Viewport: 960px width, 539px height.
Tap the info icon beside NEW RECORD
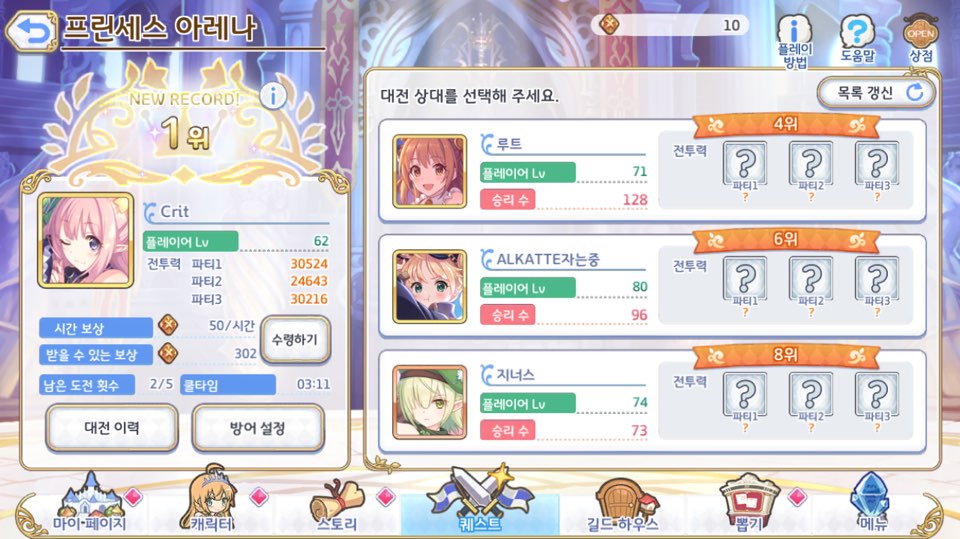pyautogui.click(x=273, y=96)
